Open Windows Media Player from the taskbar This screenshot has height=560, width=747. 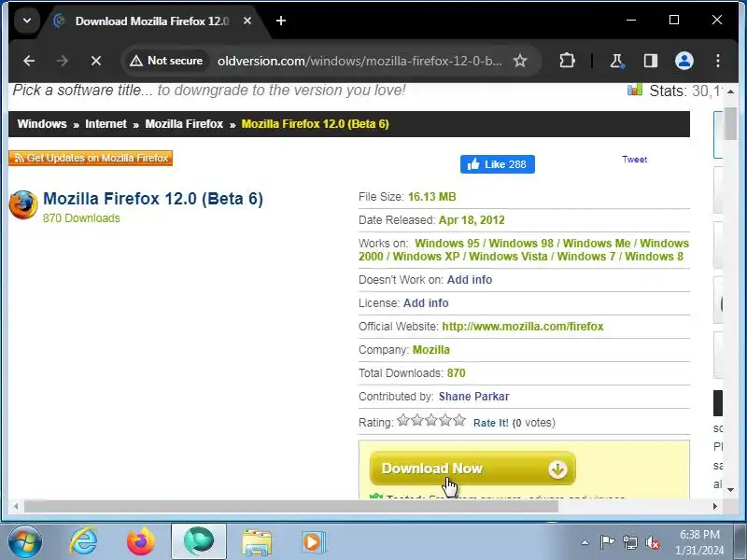[314, 543]
